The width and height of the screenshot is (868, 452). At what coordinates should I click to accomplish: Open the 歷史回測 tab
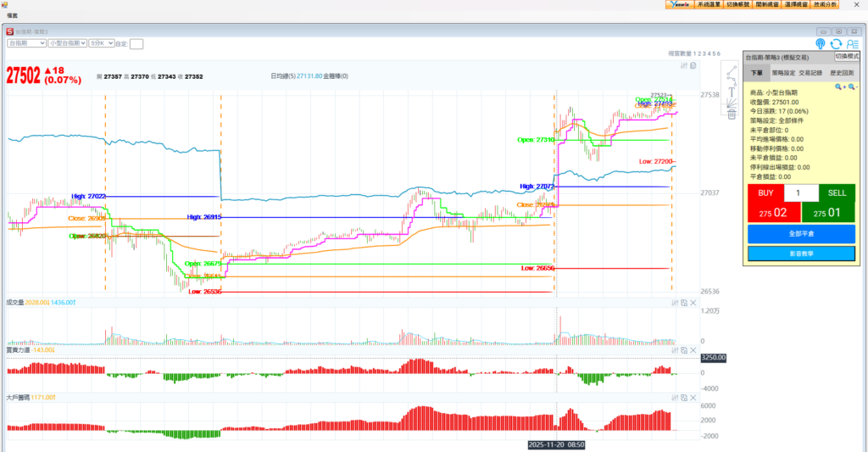(x=842, y=73)
